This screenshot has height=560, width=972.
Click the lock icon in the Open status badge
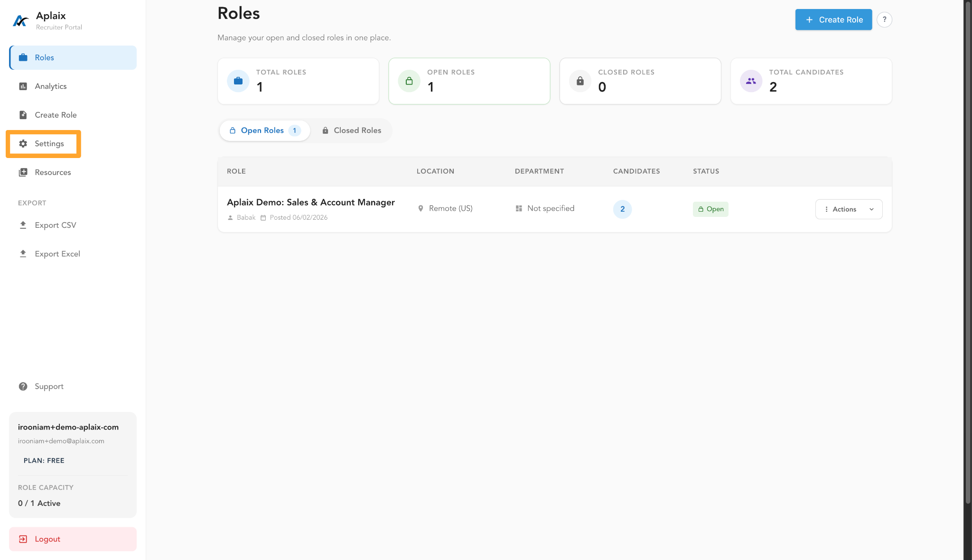[701, 209]
